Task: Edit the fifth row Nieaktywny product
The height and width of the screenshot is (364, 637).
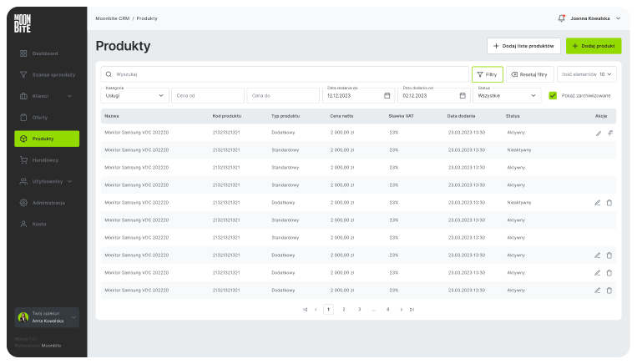Action: click(x=598, y=203)
